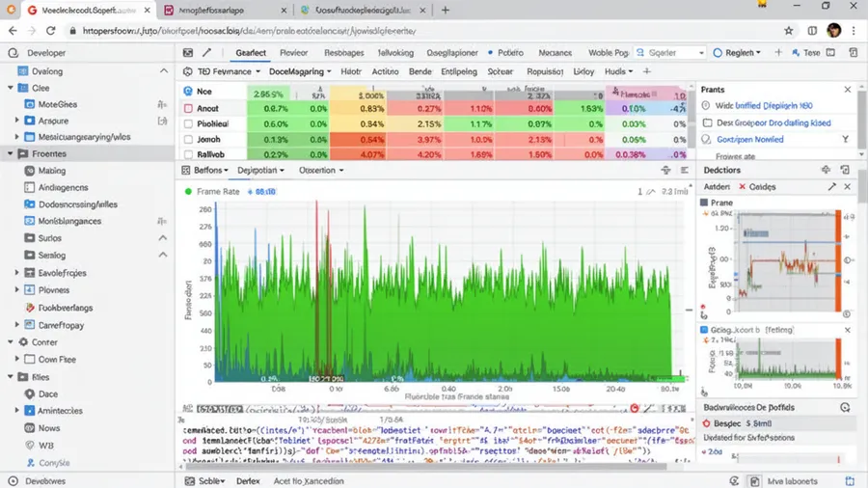The image size is (868, 488).
Task: Toggle Wide bnffied Dfepligeln radio option
Action: [x=706, y=106]
